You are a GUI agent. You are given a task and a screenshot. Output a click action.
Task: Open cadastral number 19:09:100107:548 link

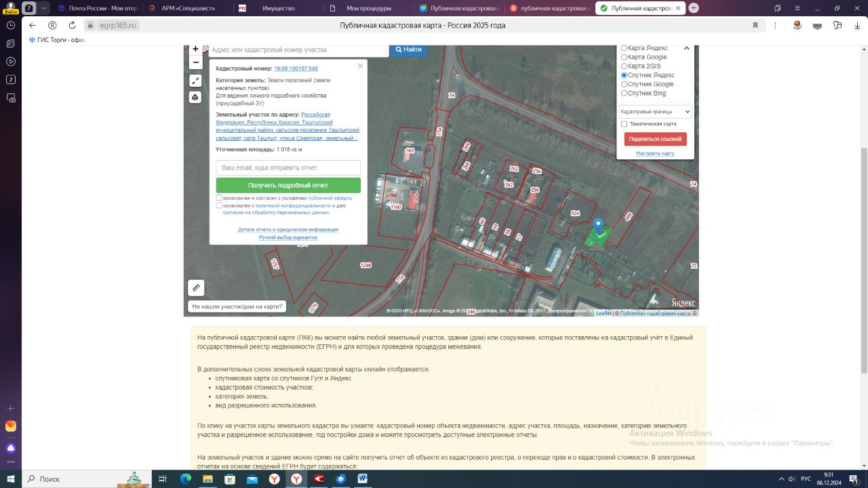pyautogui.click(x=296, y=68)
